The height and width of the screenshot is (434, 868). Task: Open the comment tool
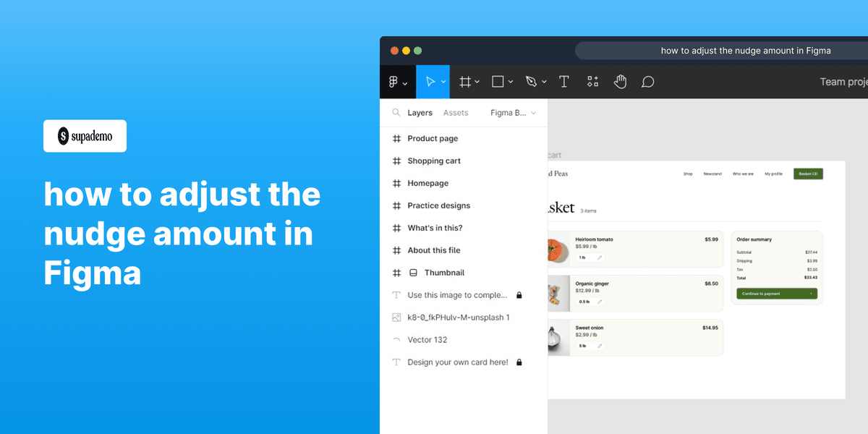(x=647, y=81)
